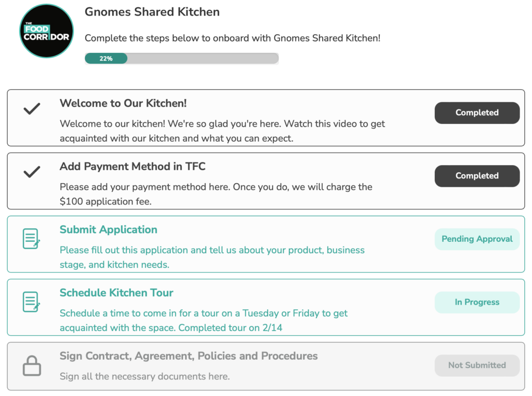
Task: Click the Pending Approval status button
Action: point(477,239)
